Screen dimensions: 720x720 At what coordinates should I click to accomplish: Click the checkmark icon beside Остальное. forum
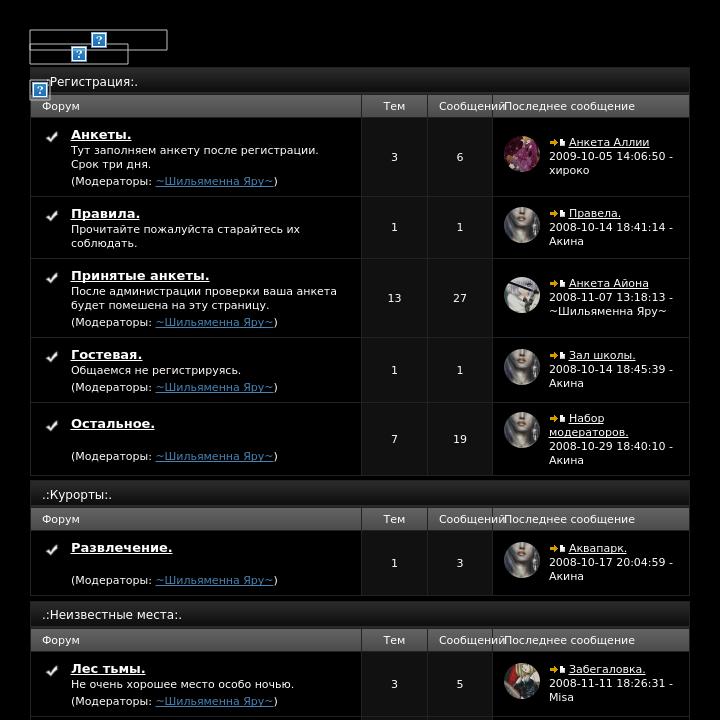click(52, 426)
